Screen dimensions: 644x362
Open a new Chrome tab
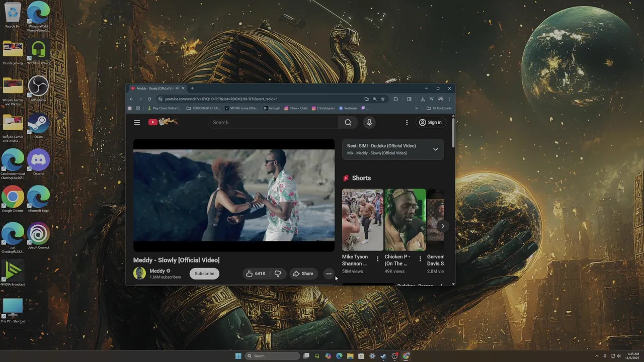tap(192, 88)
